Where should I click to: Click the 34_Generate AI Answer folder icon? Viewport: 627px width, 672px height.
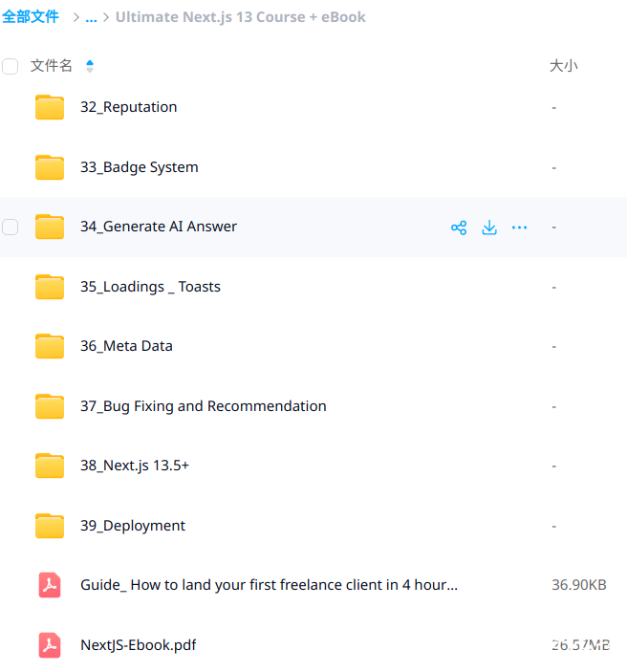click(x=50, y=227)
